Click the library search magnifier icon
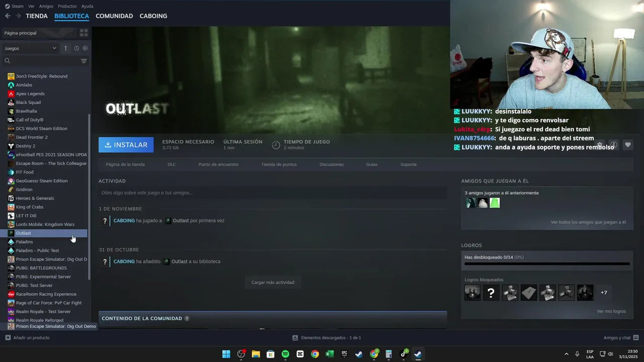 [7, 61]
